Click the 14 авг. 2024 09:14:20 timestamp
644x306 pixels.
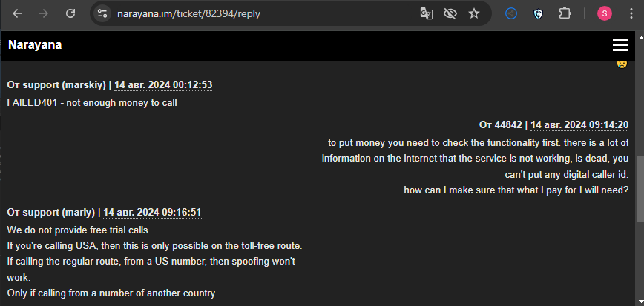click(579, 124)
